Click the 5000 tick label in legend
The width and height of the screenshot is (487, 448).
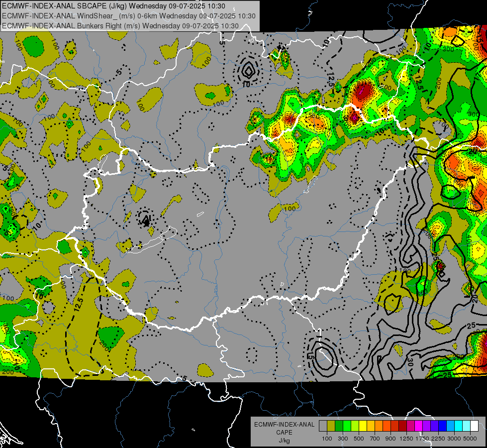tap(470, 439)
